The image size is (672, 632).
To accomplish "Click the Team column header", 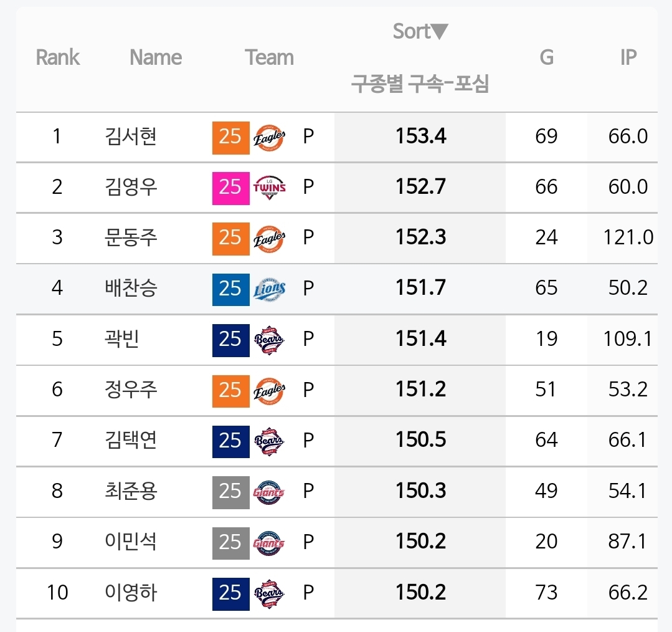I will [x=270, y=57].
